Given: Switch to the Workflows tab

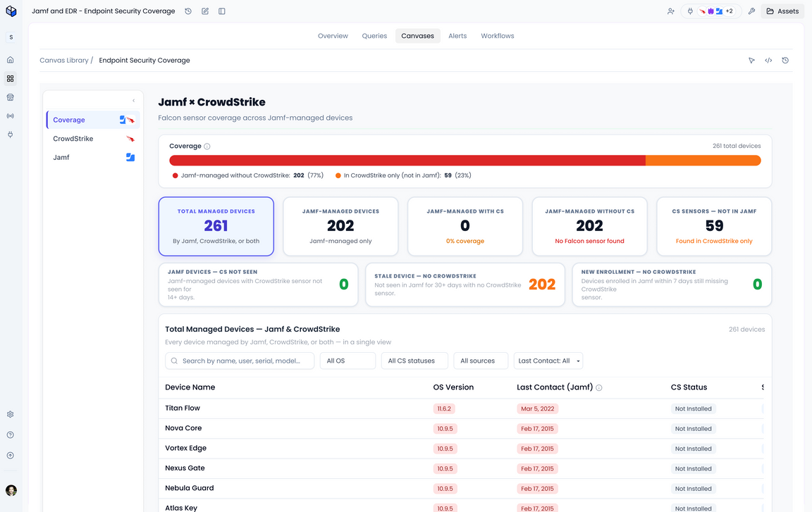Looking at the screenshot, I should point(497,36).
